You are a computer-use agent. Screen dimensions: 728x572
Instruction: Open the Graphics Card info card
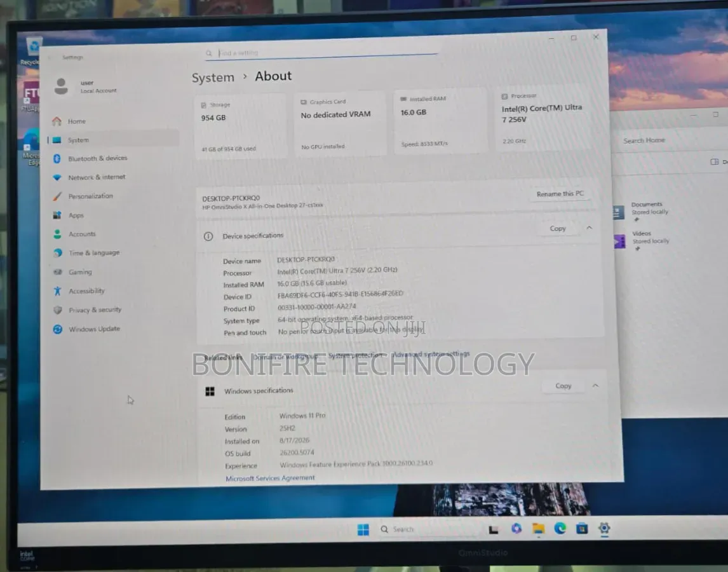(x=340, y=123)
